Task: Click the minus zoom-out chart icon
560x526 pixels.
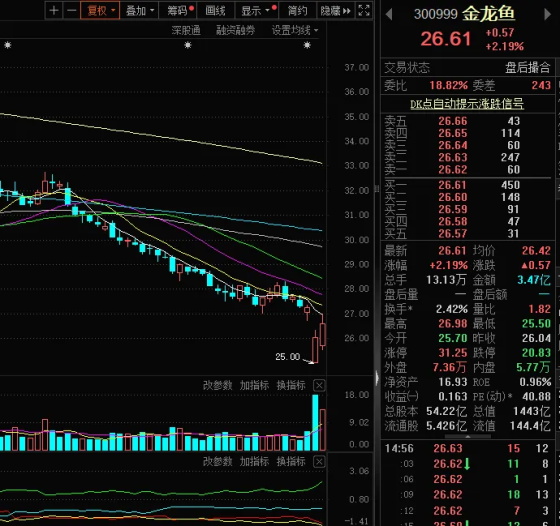Action: pyautogui.click(x=71, y=10)
